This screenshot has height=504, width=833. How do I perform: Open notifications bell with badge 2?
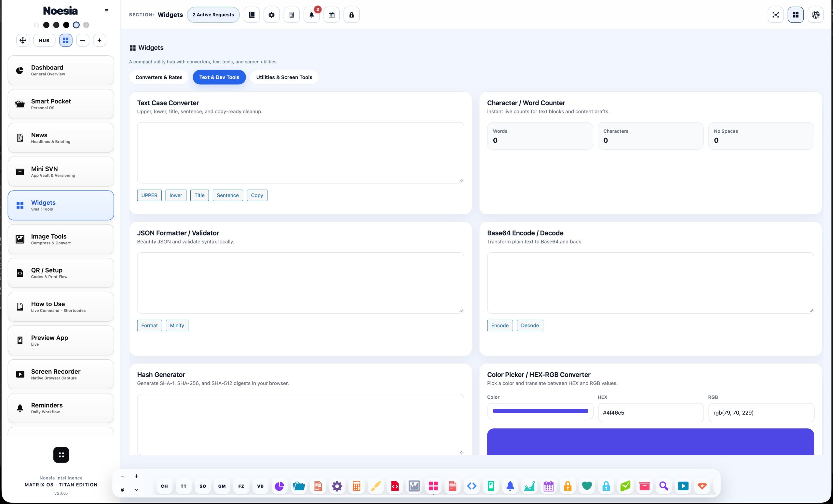tap(311, 15)
